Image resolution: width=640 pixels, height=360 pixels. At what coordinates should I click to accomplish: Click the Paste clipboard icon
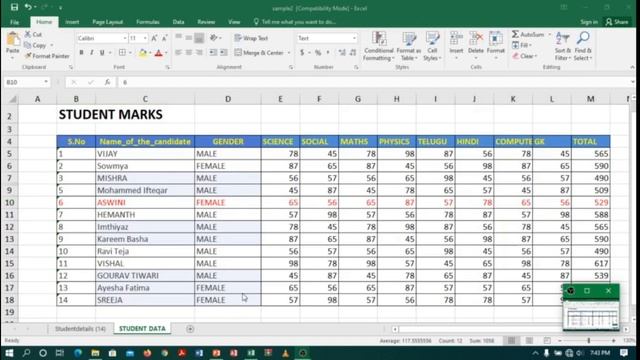13,40
